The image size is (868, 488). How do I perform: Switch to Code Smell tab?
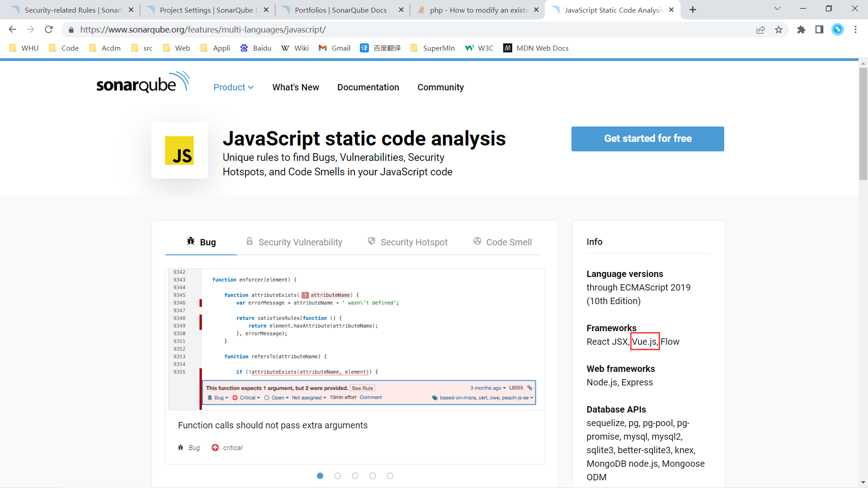click(502, 242)
